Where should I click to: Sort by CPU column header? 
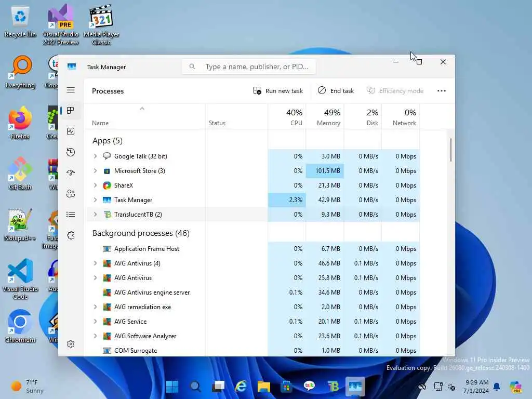(x=287, y=116)
